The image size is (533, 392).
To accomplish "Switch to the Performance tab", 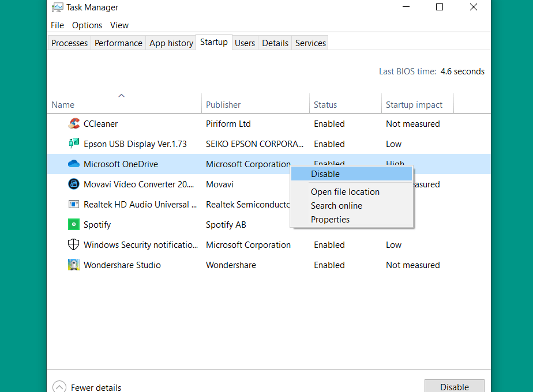I will (x=118, y=43).
